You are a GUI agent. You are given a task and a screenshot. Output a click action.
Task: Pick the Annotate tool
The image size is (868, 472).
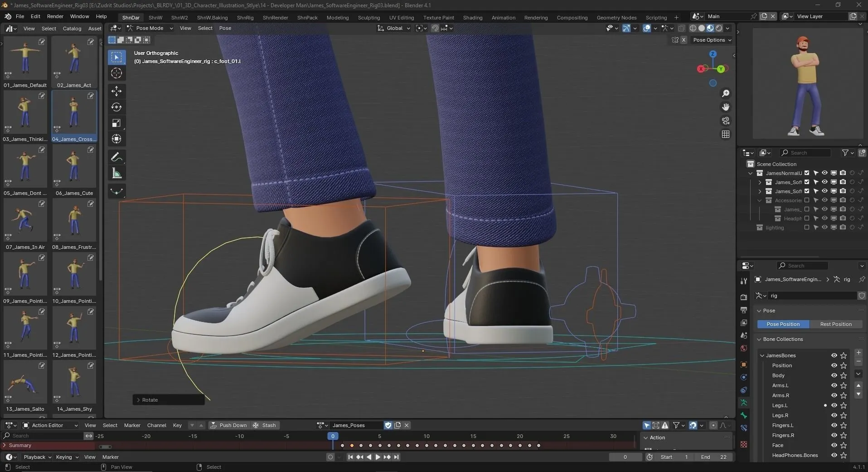(116, 157)
